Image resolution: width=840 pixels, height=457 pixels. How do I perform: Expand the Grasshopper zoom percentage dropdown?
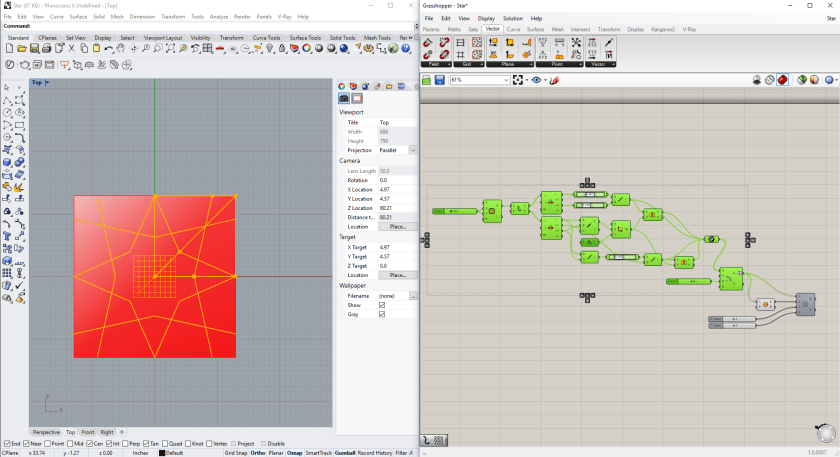[506, 80]
